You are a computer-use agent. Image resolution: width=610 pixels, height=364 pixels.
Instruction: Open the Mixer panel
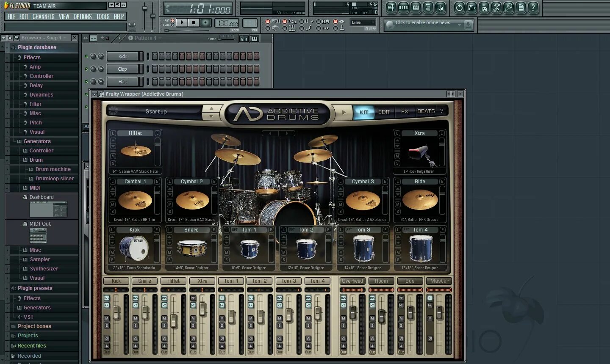pos(441,8)
